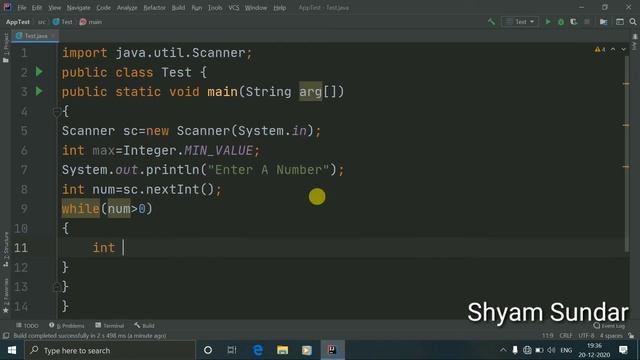Open Cortana circle icon on taskbar
The height and width of the screenshot is (360, 640).
[208, 350]
